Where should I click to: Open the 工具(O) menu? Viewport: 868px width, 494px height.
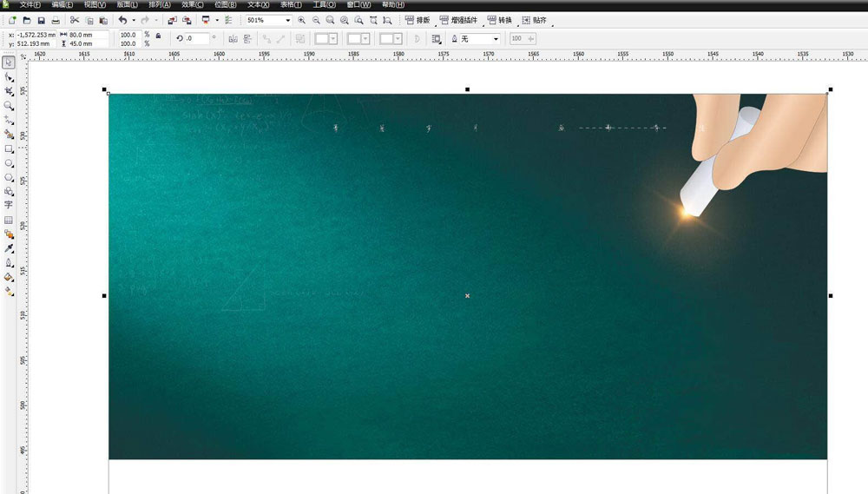pos(324,4)
